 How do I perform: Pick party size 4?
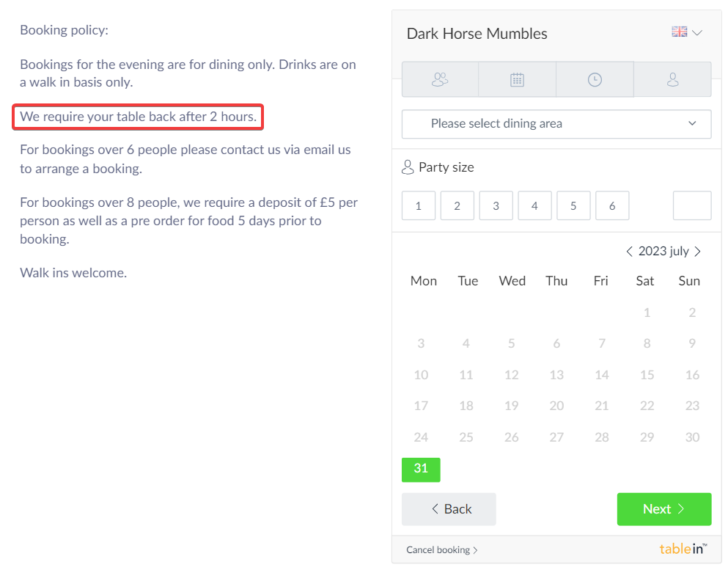pyautogui.click(x=534, y=206)
